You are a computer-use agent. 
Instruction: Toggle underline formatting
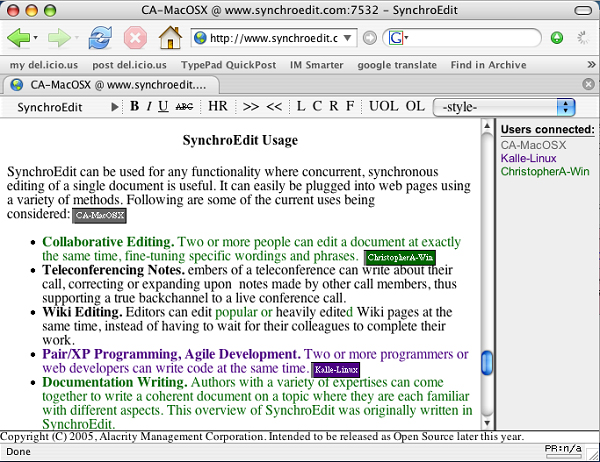163,106
